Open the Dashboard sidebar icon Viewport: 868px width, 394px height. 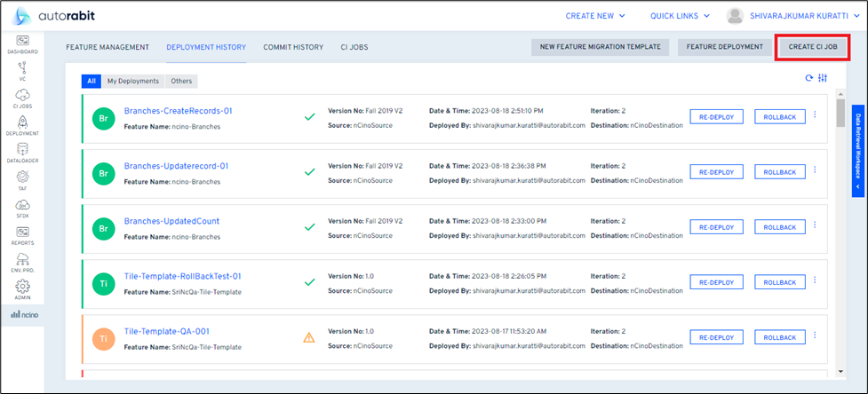click(22, 43)
